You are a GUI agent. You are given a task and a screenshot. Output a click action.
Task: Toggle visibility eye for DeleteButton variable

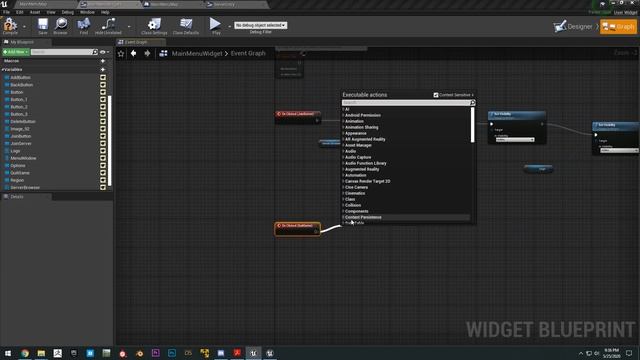click(103, 121)
